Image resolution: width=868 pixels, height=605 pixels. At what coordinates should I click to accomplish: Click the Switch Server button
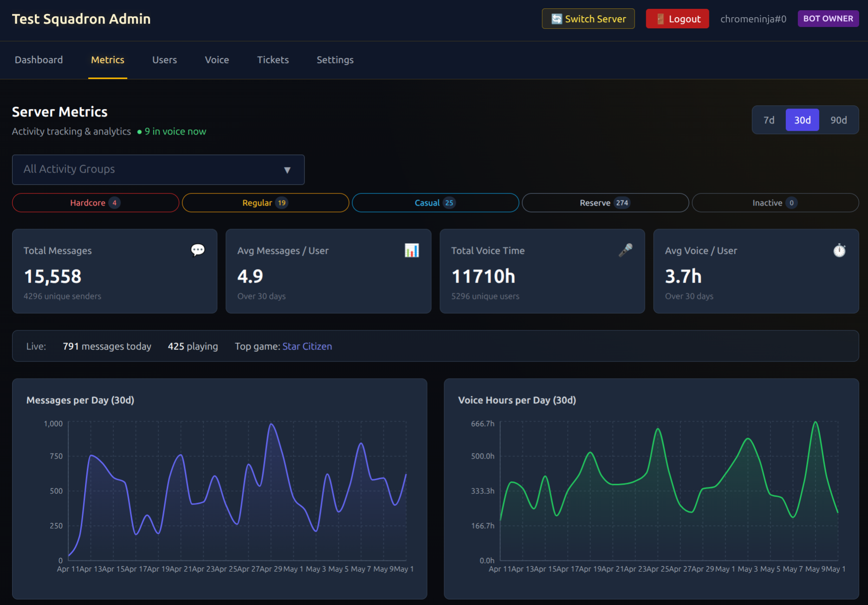pos(588,19)
